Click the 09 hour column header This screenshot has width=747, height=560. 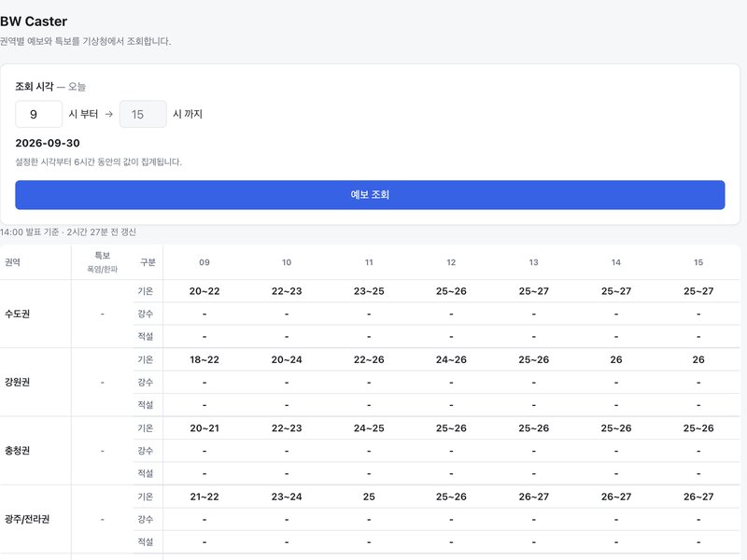tap(204, 262)
